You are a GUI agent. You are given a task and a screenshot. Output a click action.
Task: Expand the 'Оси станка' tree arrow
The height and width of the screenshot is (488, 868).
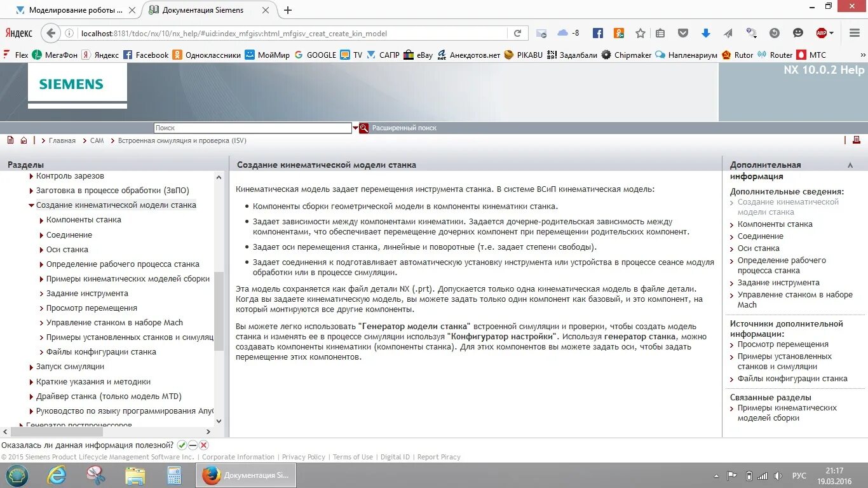point(41,250)
